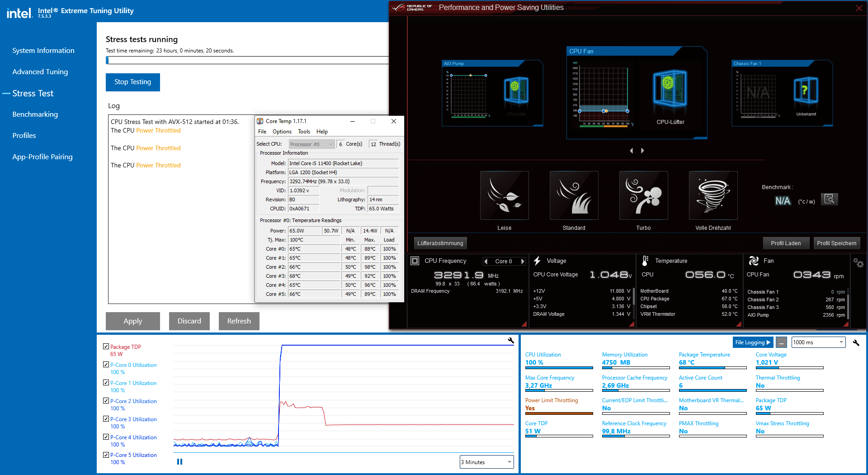The width and height of the screenshot is (868, 475).
Task: Uncheck P-Core 5 Utilization checkbox
Action: click(x=106, y=455)
